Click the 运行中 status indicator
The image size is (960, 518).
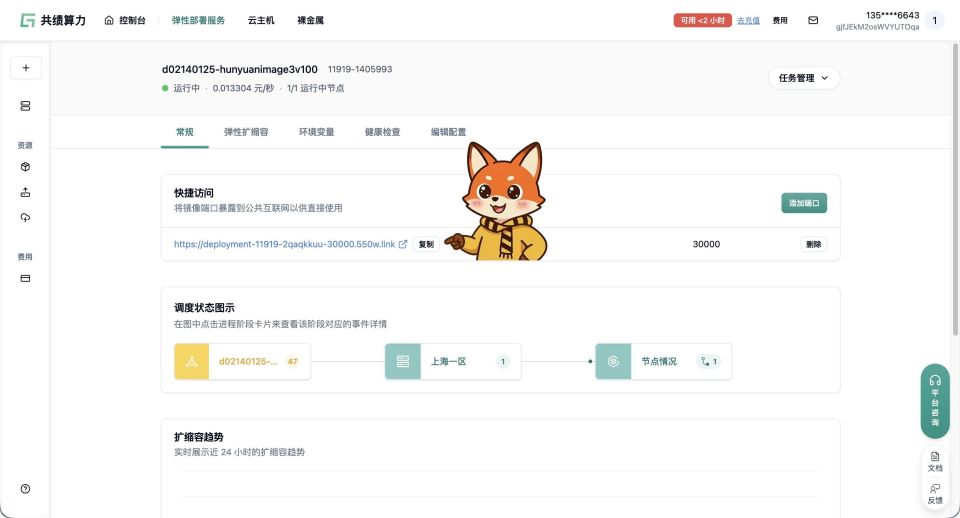tap(181, 88)
